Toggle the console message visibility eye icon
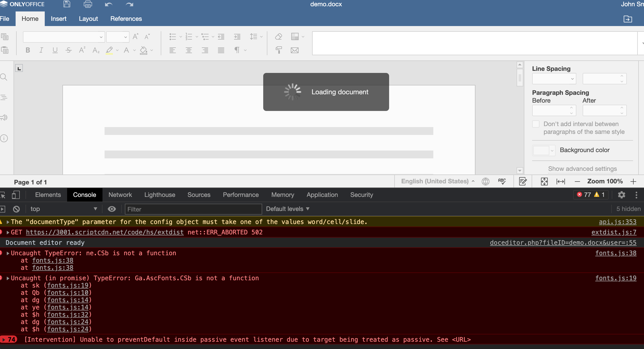 point(112,209)
